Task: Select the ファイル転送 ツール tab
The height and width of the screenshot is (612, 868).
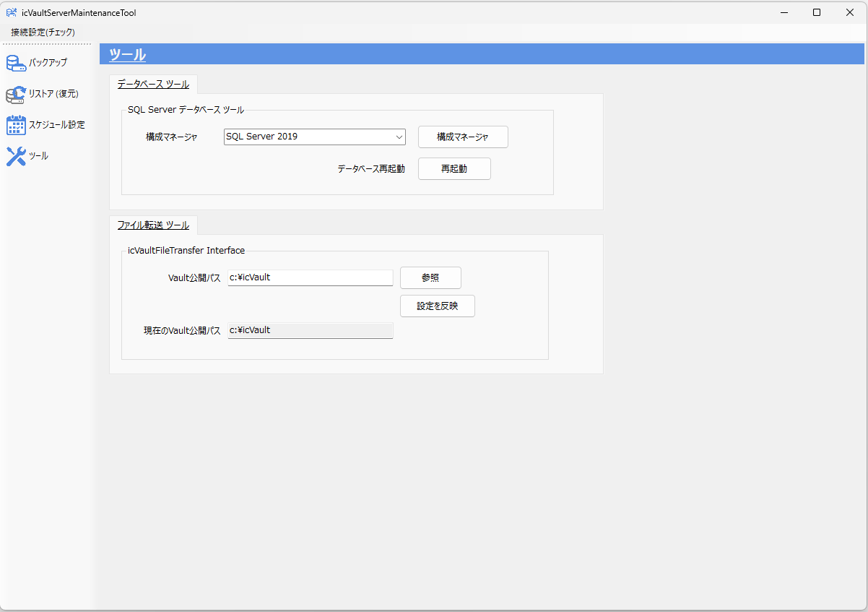Action: pos(153,225)
